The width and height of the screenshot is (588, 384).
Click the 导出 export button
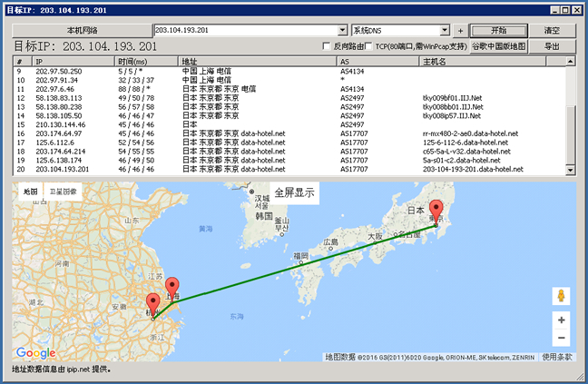(552, 46)
